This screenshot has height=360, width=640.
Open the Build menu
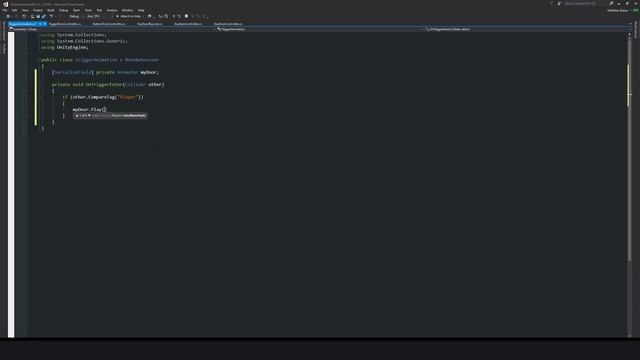point(51,10)
